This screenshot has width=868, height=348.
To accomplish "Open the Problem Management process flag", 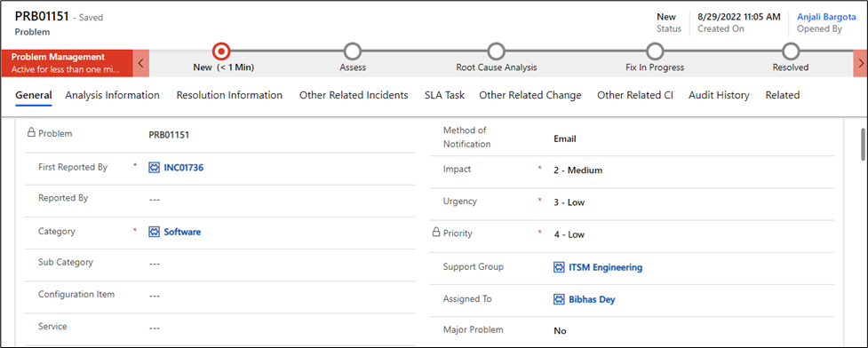I will coord(67,63).
